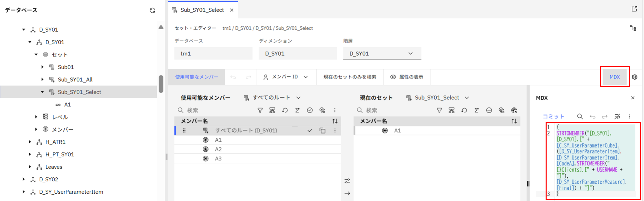
Task: Toggle 使用可能なメンバー pane
Action: [x=197, y=77]
